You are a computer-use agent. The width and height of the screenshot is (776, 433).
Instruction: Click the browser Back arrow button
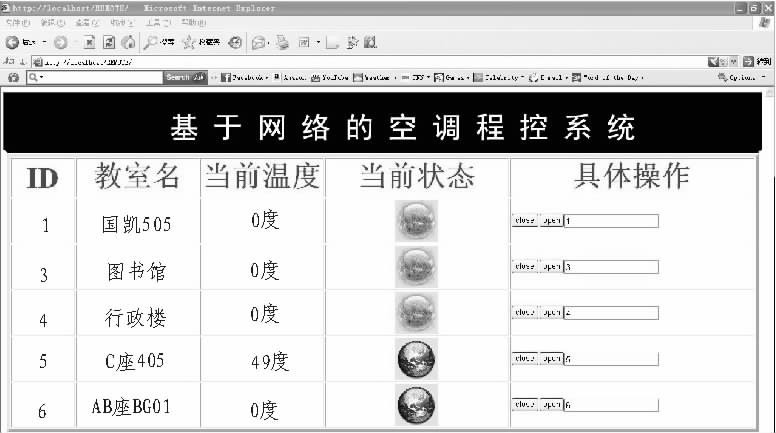coord(13,43)
